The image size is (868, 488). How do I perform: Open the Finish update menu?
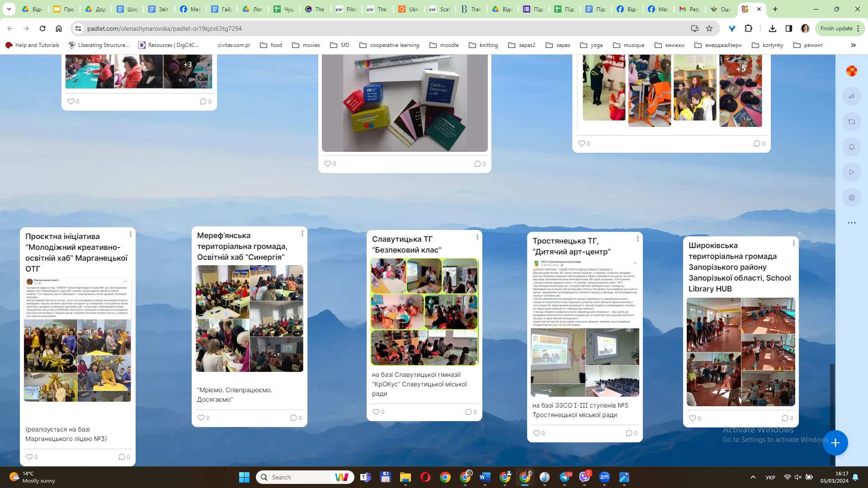pos(840,28)
